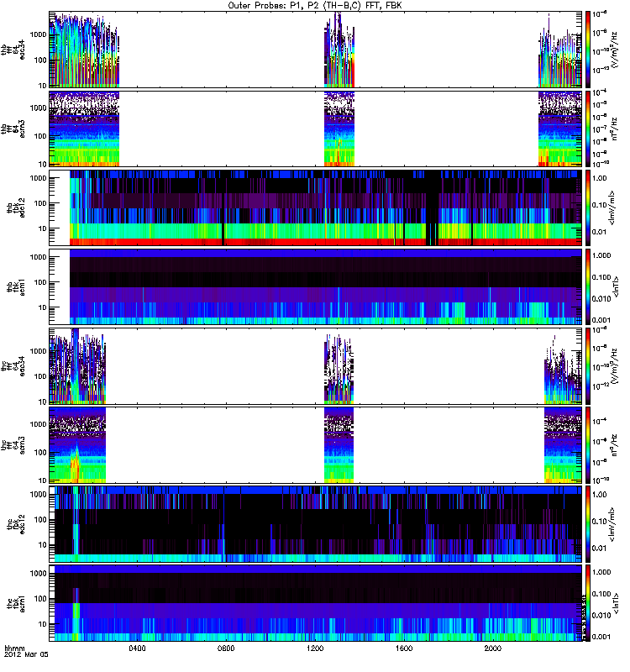
Task: Click the "10" frequency tick of thc fbk scm1 panel
Action: coord(43,624)
